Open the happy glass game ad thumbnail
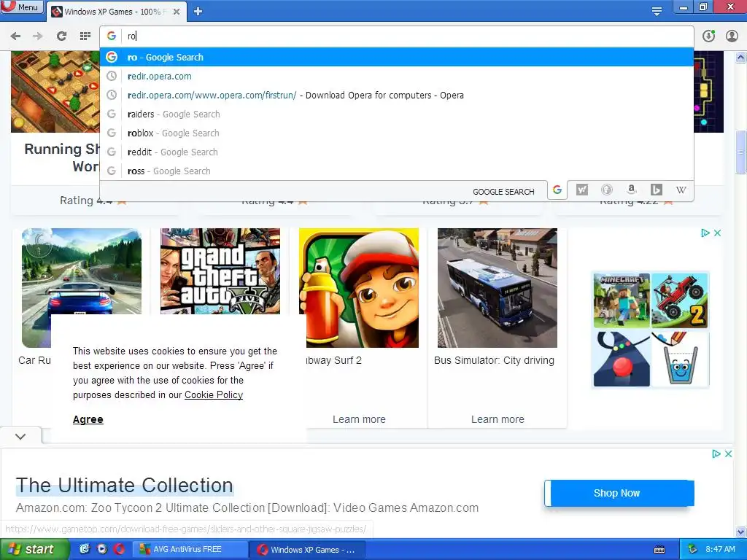 [680, 359]
